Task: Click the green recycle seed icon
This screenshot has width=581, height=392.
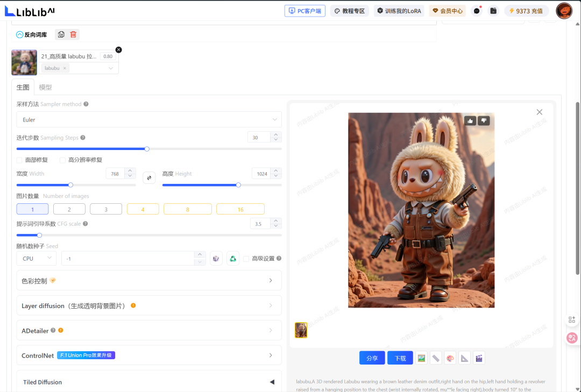Action: (233, 259)
